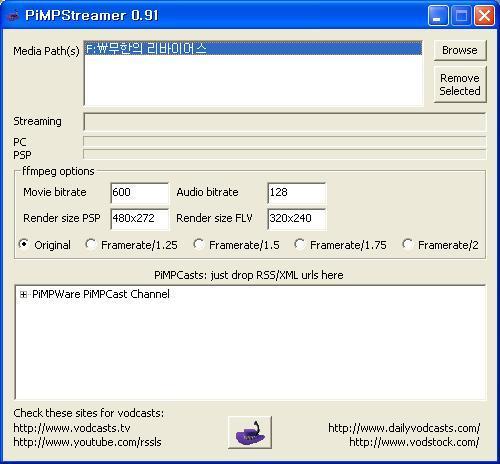This screenshot has height=464, width=500.
Task: Close the PiMPStreamer window
Action: coord(484,15)
